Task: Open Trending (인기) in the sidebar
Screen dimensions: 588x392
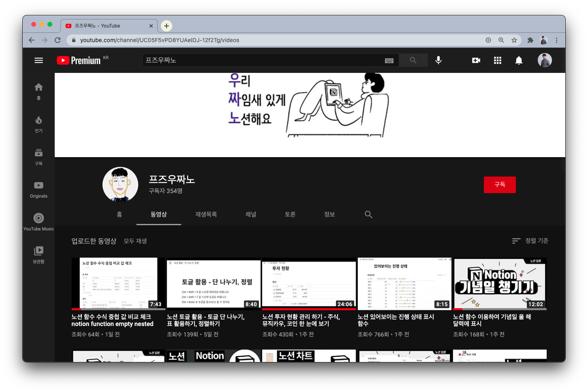Action: tap(38, 124)
